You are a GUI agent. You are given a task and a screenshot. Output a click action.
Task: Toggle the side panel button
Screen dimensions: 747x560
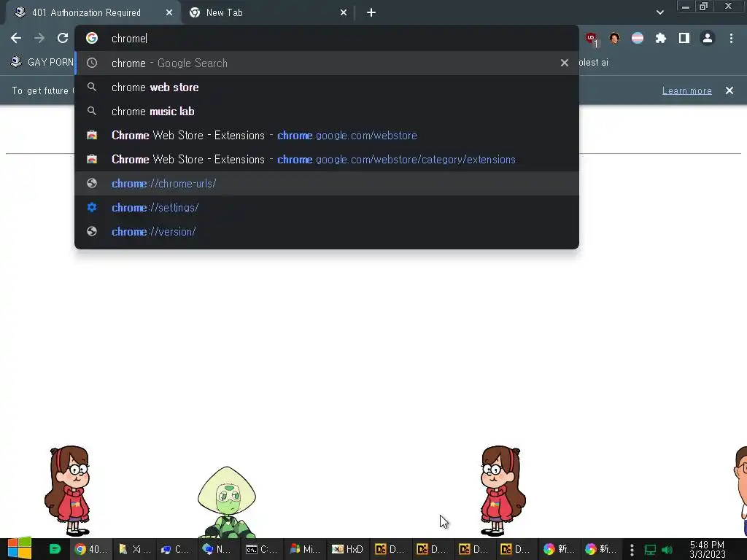click(x=684, y=38)
